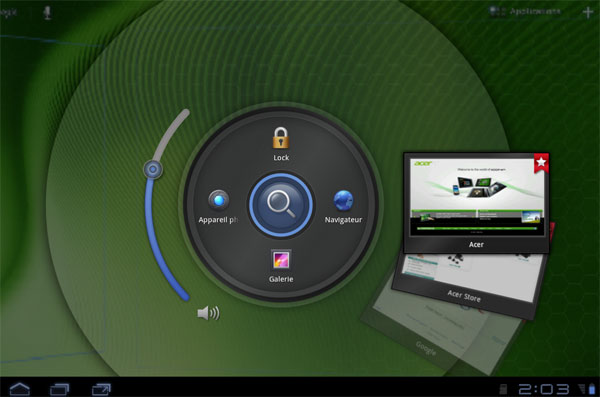Open the Acer bookmark thumbnail
Image resolution: width=600 pixels, height=397 pixels.
point(476,202)
